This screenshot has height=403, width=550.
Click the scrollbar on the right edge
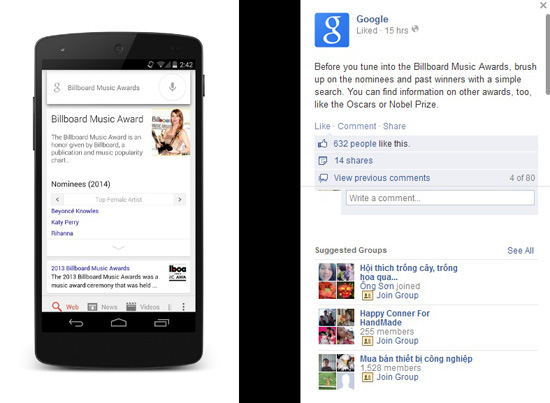pos(547,54)
